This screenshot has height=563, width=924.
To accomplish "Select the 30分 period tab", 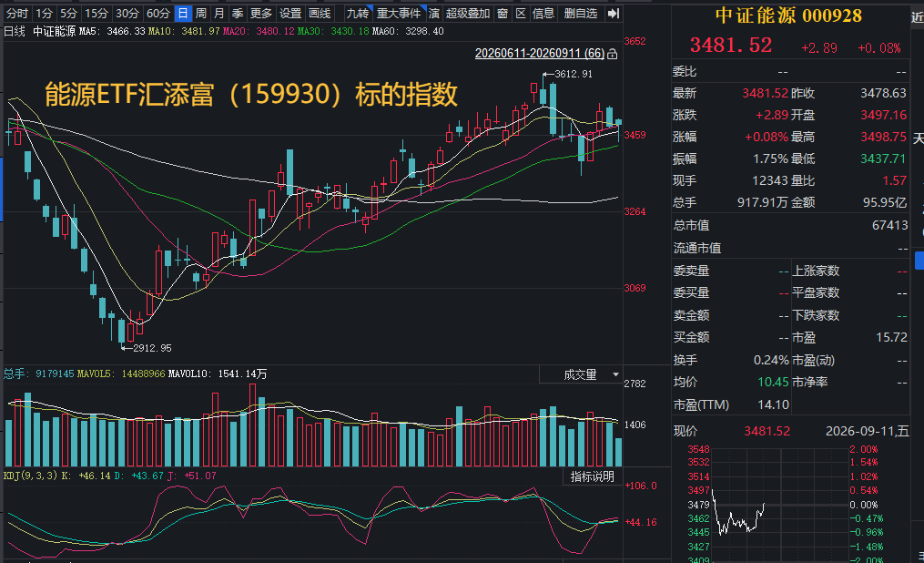I will click(x=127, y=13).
